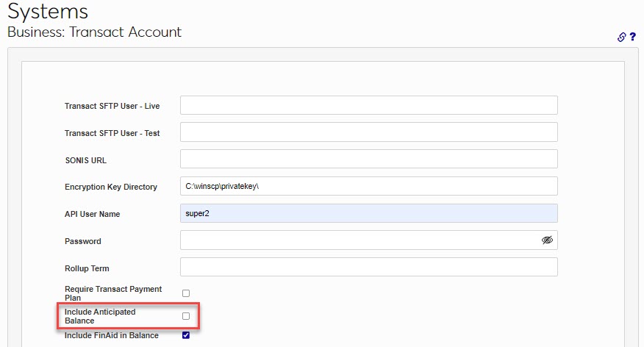This screenshot has height=347, width=644.
Task: Click the Encryption Key Directory field
Action: click(x=369, y=186)
